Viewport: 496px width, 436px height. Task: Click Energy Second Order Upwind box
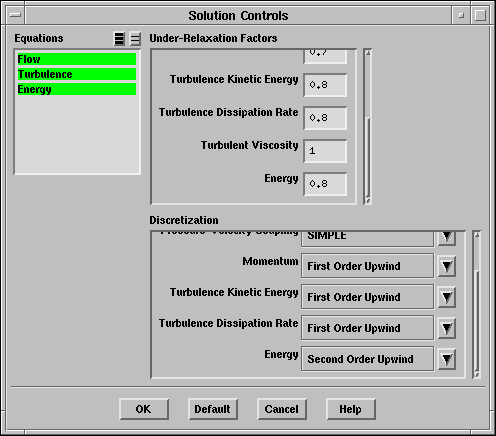click(367, 359)
